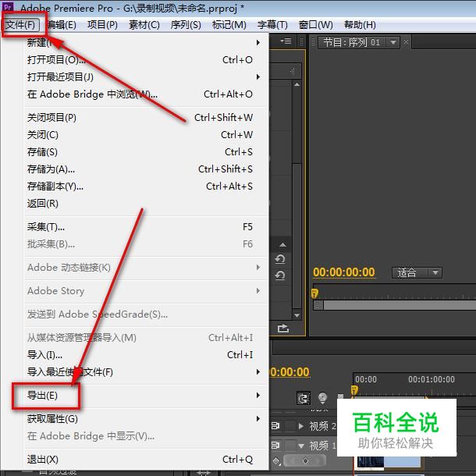Open the 字幕(T) menu
Screen dimensions: 476x476
click(272, 25)
